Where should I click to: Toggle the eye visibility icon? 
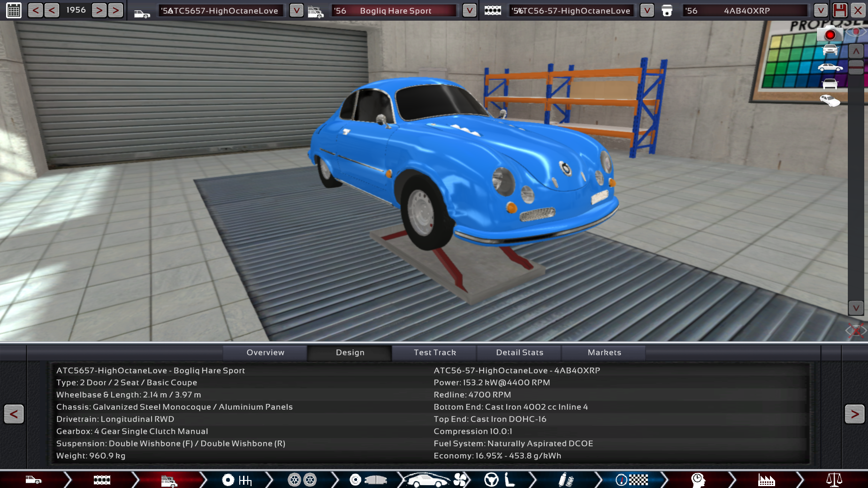click(x=856, y=32)
